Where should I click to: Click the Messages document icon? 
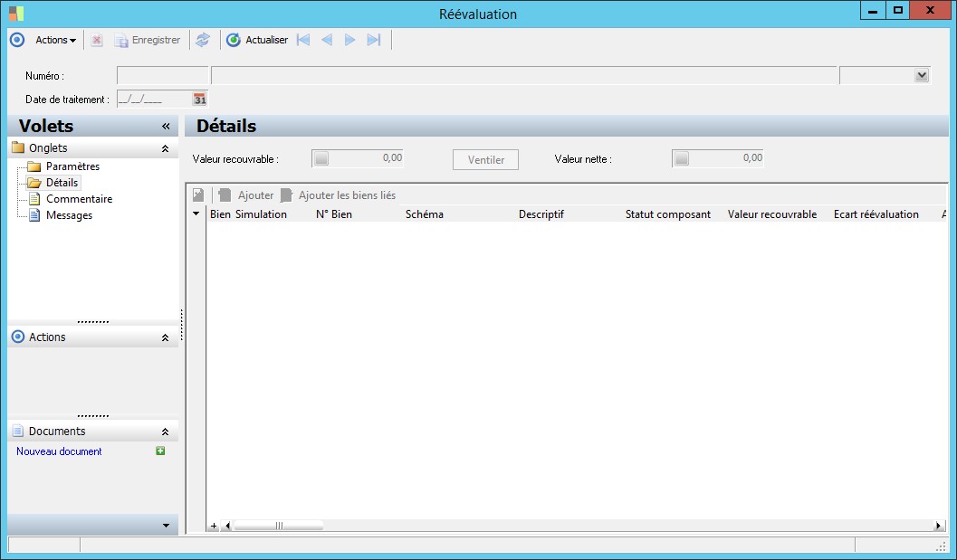pyautogui.click(x=34, y=215)
